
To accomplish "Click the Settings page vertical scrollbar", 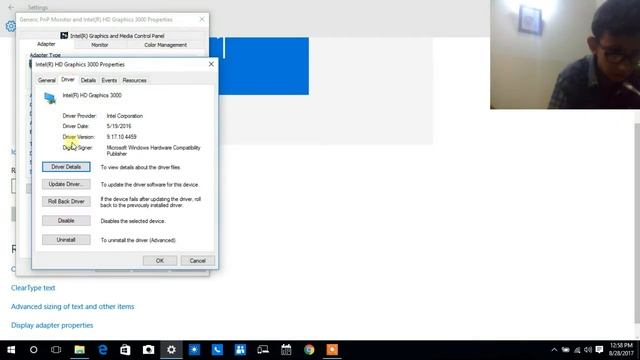I will tap(637, 224).
